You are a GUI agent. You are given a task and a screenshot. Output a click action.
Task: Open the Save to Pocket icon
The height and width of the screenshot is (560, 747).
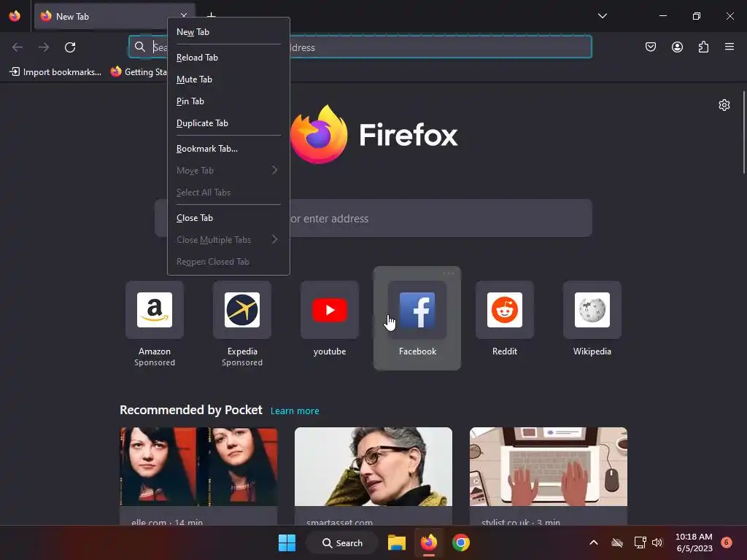pos(650,47)
